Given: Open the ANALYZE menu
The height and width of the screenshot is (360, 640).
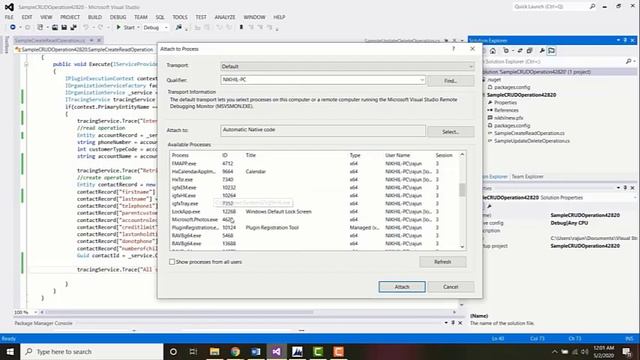Looking at the screenshot, I should [x=225, y=17].
